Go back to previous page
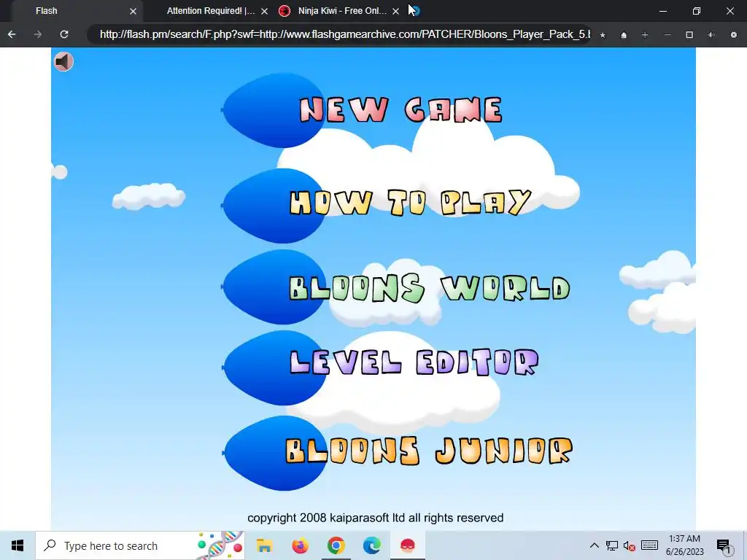Screen dimensions: 747x560 click(12, 34)
